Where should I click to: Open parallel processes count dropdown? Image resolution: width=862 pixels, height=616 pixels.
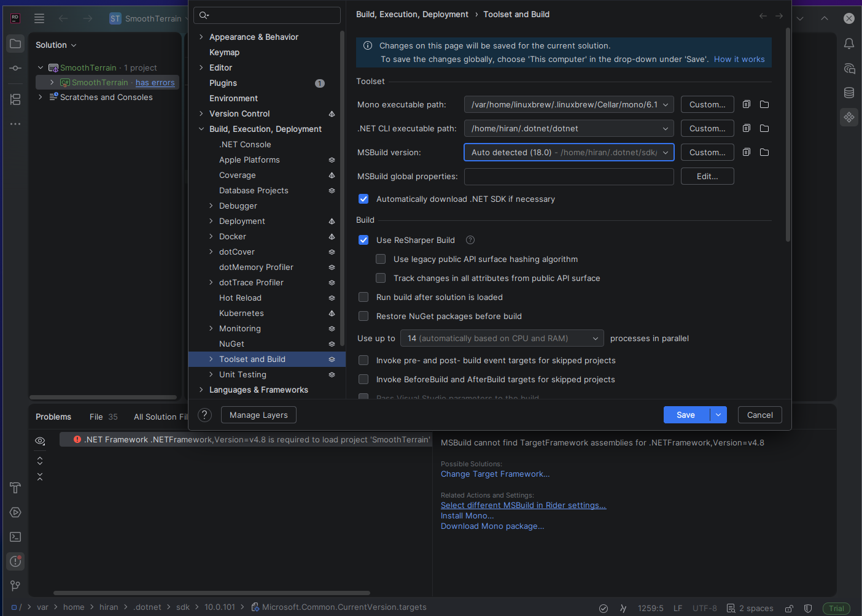click(502, 338)
